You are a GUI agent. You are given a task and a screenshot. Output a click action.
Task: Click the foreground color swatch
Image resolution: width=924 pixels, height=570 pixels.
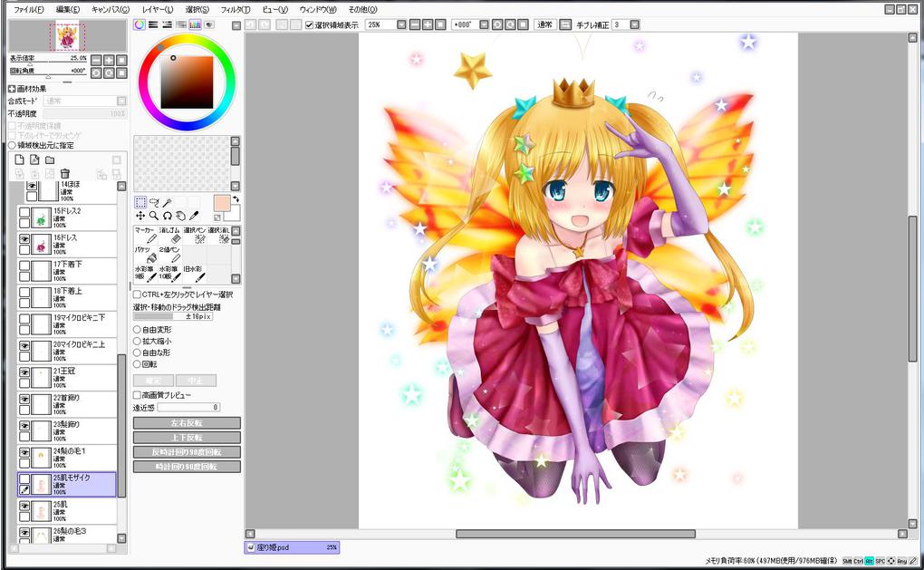point(222,203)
